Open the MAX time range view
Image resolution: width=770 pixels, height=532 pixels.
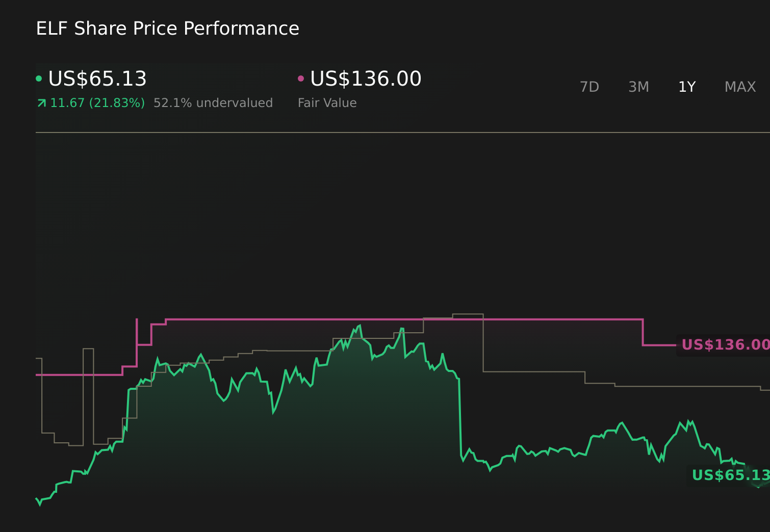pos(739,87)
